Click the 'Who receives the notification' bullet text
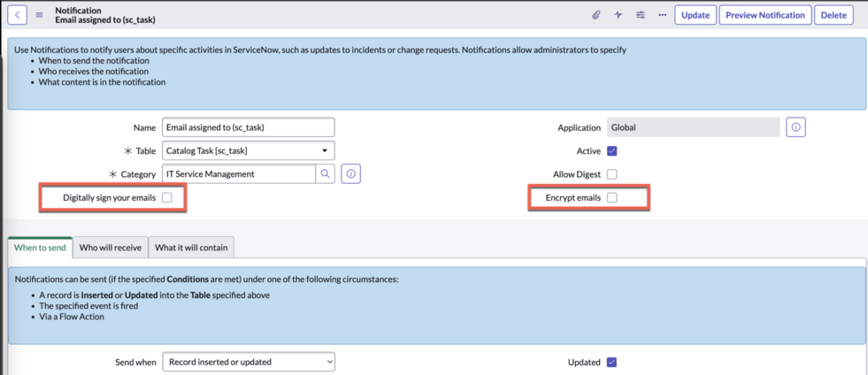The width and height of the screenshot is (868, 375). (x=94, y=72)
